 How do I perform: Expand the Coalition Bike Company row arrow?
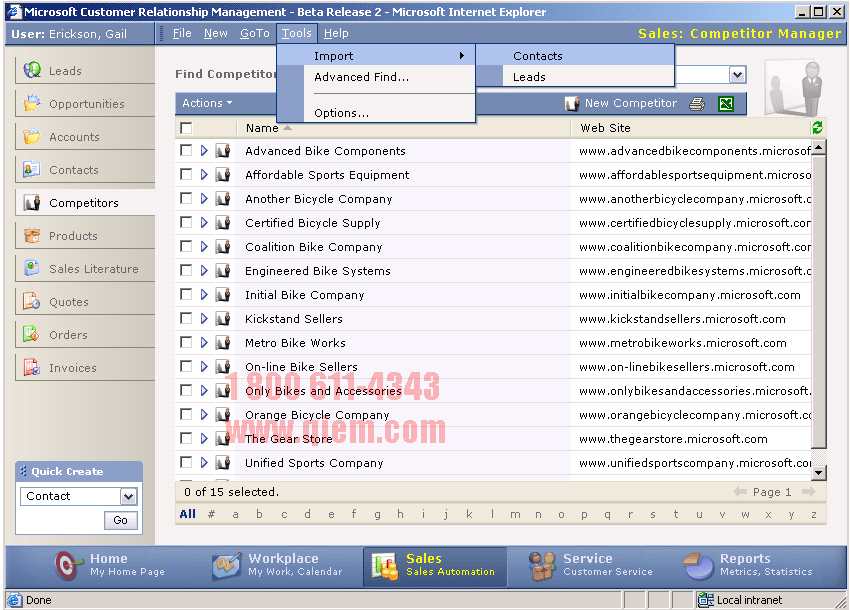pyautogui.click(x=204, y=247)
